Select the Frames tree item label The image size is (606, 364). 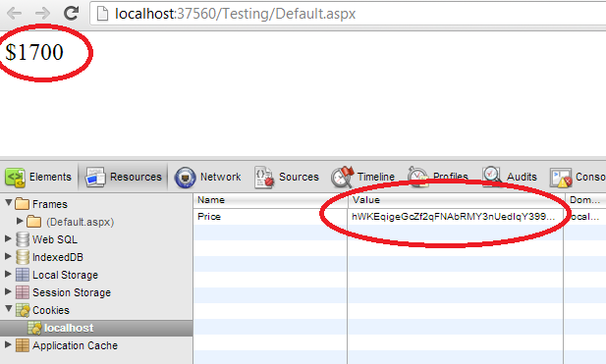50,204
